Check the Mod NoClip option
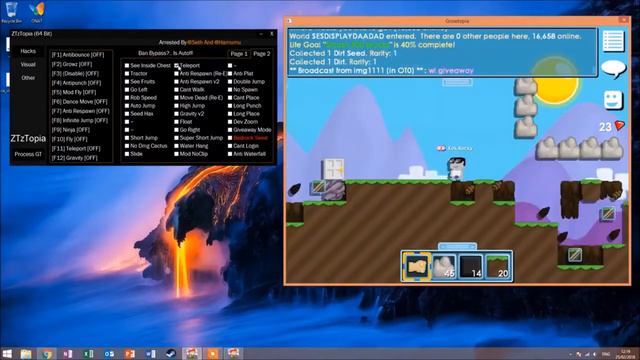Image resolution: width=640 pixels, height=360 pixels. 177,154
